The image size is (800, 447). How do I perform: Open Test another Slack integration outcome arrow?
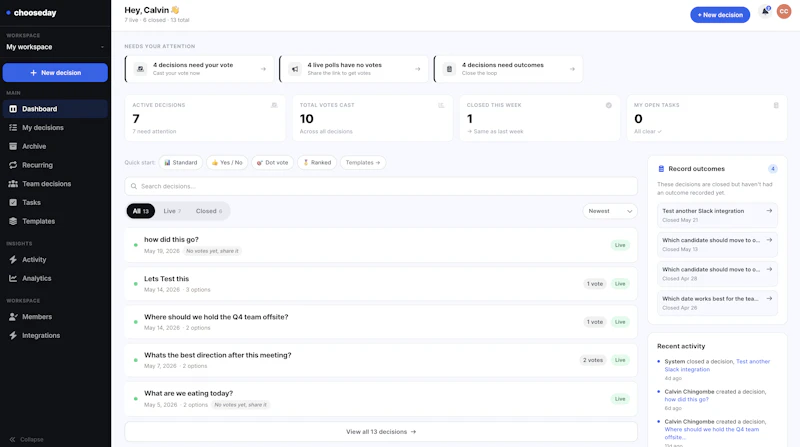[769, 211]
